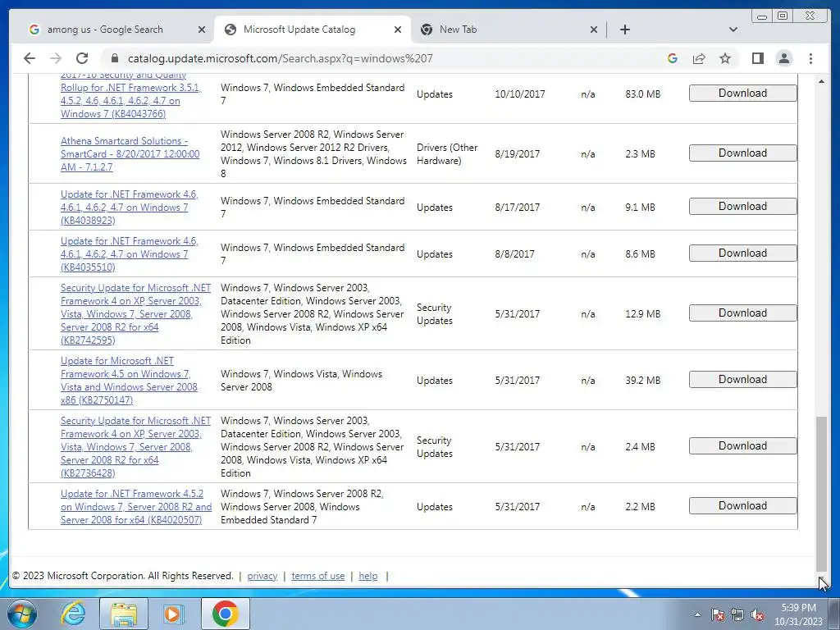The height and width of the screenshot is (630, 840).
Task: Go back to the previous page
Action: pos(30,58)
